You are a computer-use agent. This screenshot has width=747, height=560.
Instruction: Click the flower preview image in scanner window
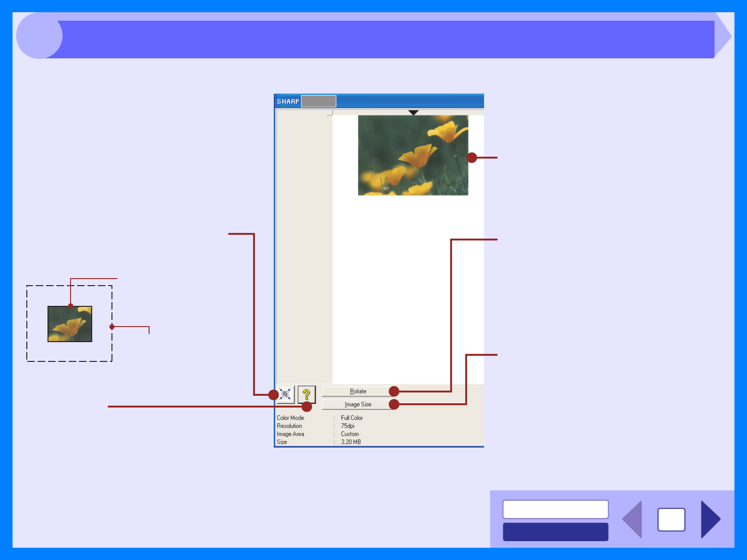pos(413,155)
